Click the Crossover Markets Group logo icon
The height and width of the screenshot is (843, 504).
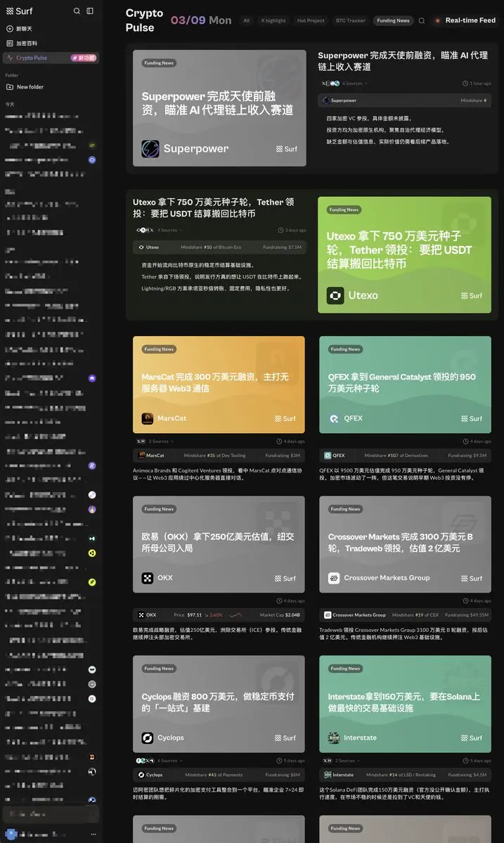(334, 578)
